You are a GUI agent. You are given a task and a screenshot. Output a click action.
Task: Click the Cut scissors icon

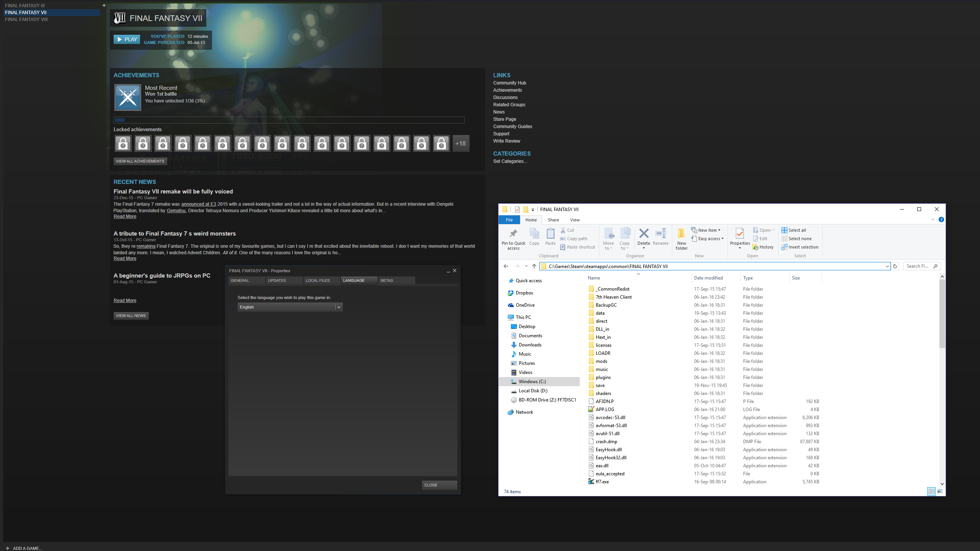coord(563,230)
